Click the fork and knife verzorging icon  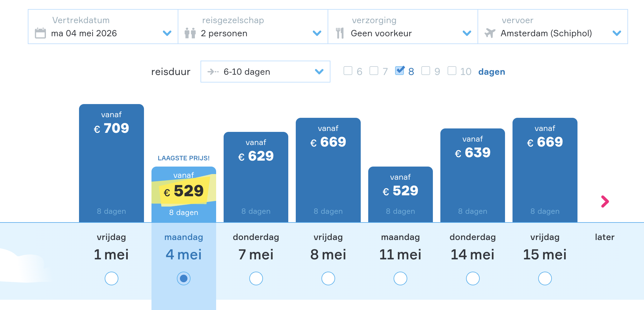pyautogui.click(x=340, y=33)
